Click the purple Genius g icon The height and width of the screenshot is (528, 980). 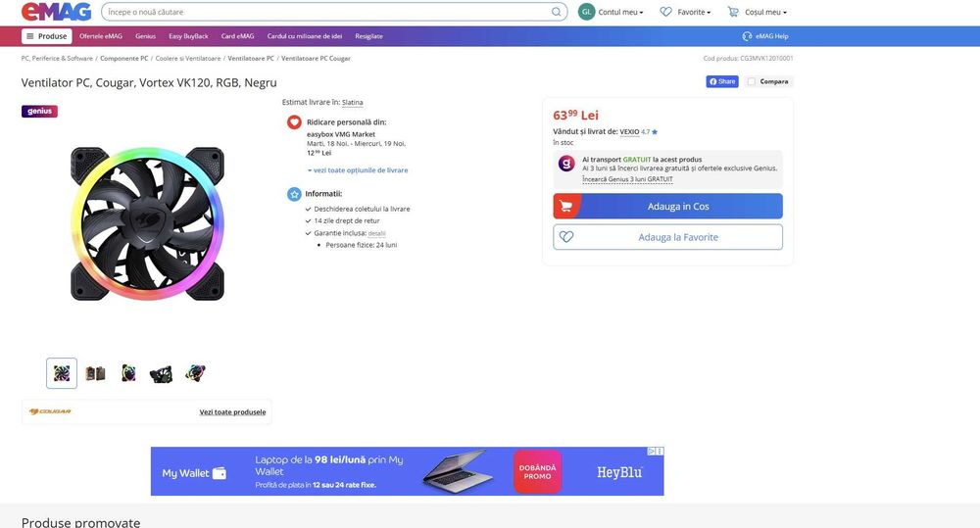pyautogui.click(x=566, y=164)
